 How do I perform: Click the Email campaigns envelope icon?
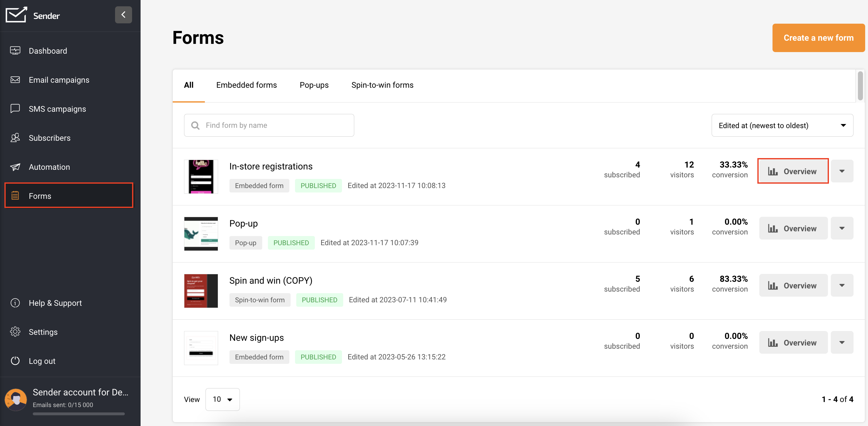tap(15, 80)
